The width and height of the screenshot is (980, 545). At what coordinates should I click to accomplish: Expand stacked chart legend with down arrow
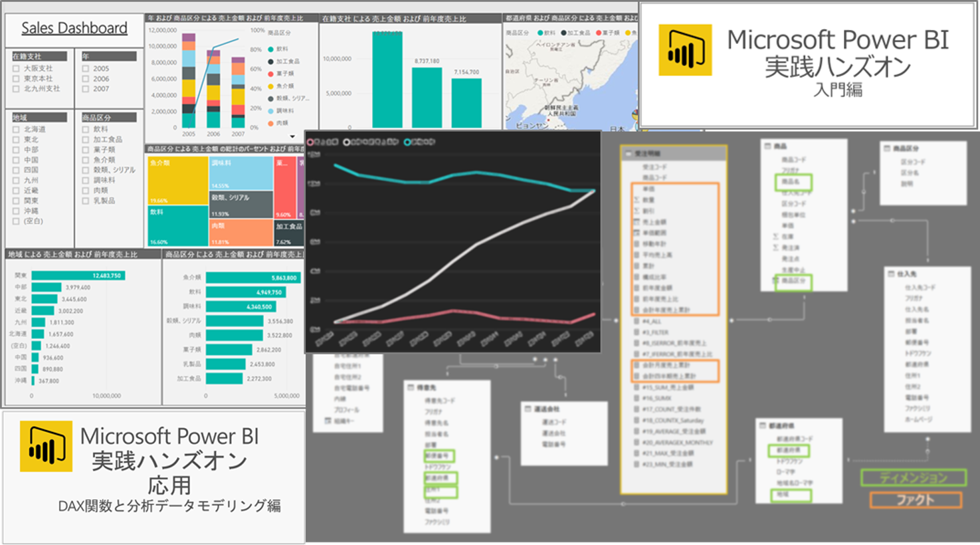pyautogui.click(x=292, y=136)
